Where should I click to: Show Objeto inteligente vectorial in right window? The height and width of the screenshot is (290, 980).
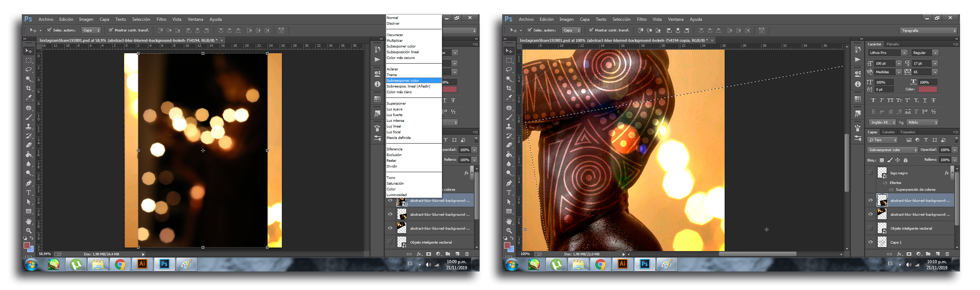871,228
